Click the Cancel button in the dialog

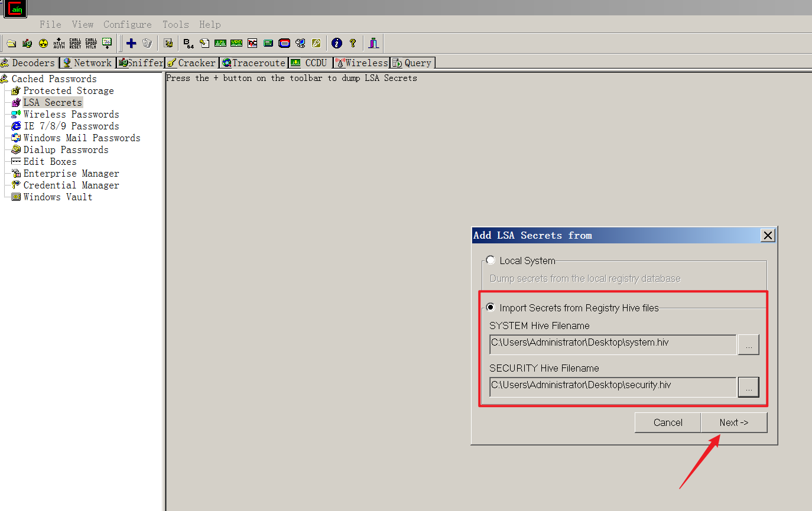[668, 422]
